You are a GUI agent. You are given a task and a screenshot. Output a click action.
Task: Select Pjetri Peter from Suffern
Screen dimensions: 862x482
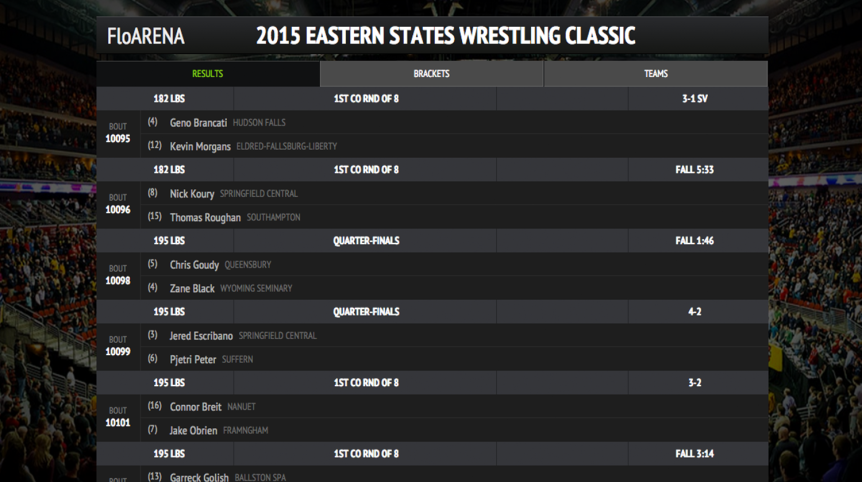pos(193,359)
